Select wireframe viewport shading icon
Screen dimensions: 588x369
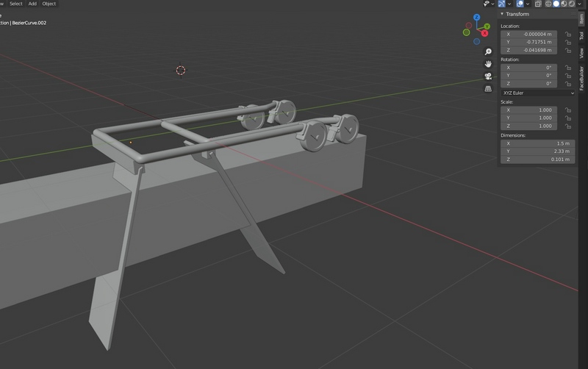pyautogui.click(x=548, y=4)
